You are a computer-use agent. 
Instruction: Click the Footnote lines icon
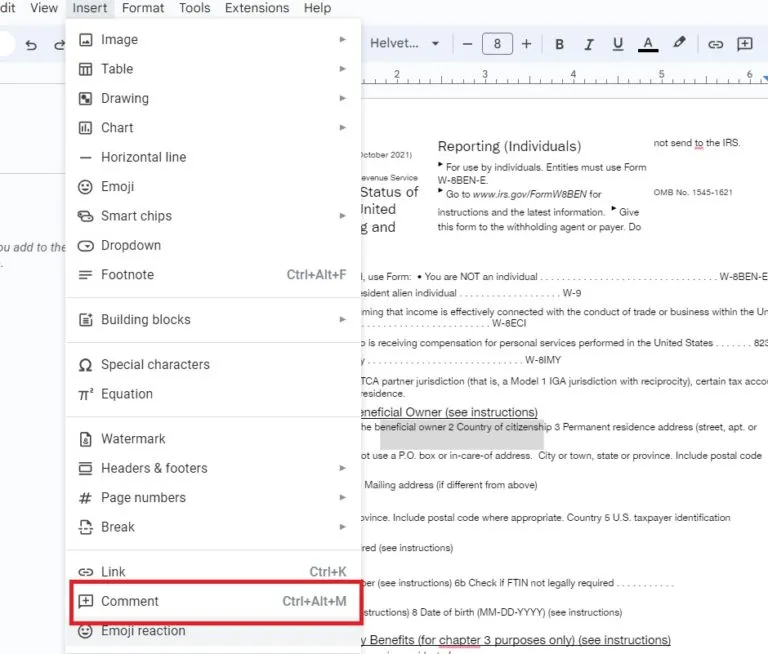[x=85, y=275]
